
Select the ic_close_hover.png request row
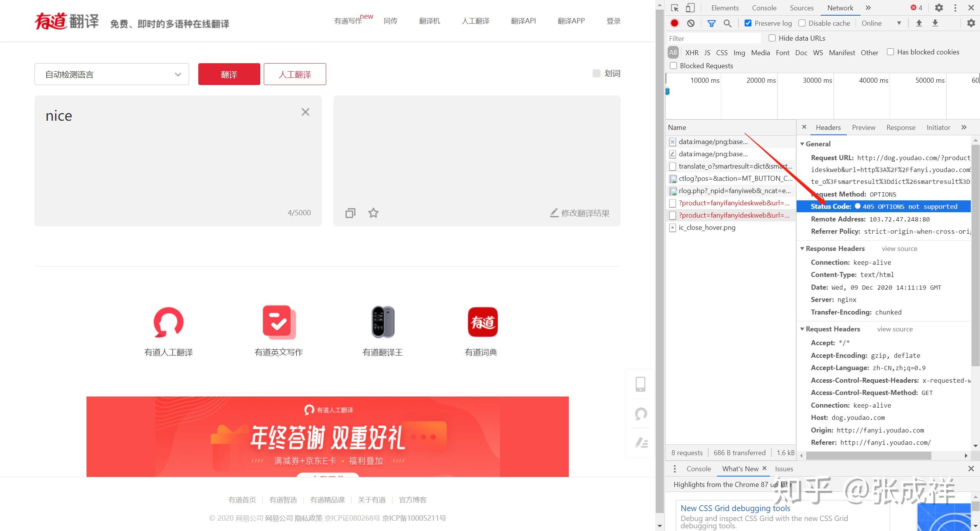pos(730,228)
